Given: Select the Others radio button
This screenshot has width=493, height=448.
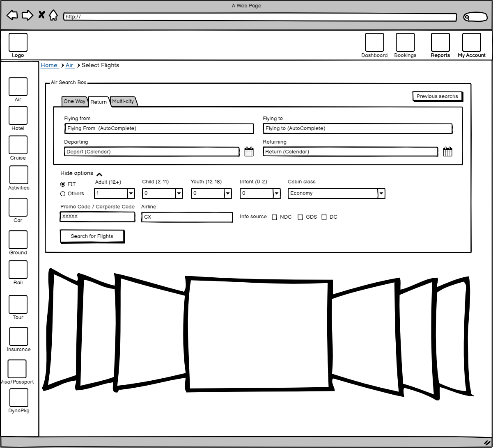Looking at the screenshot, I should pos(63,194).
